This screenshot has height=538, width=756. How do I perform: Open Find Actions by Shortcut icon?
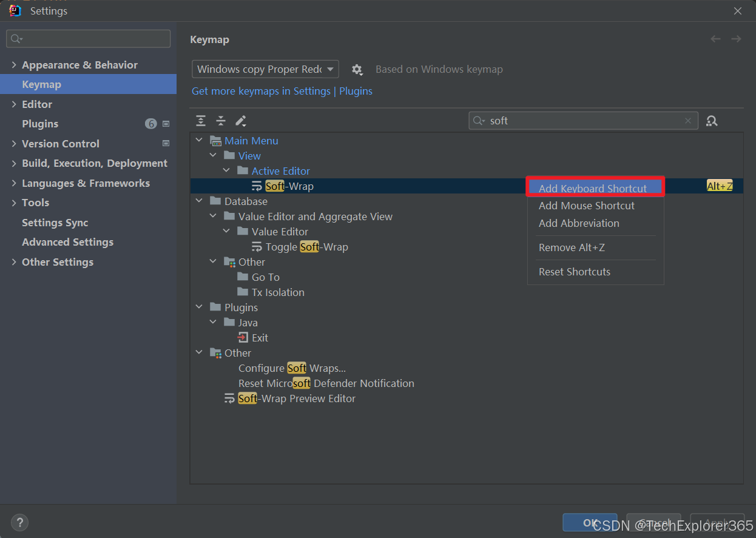[x=712, y=121]
